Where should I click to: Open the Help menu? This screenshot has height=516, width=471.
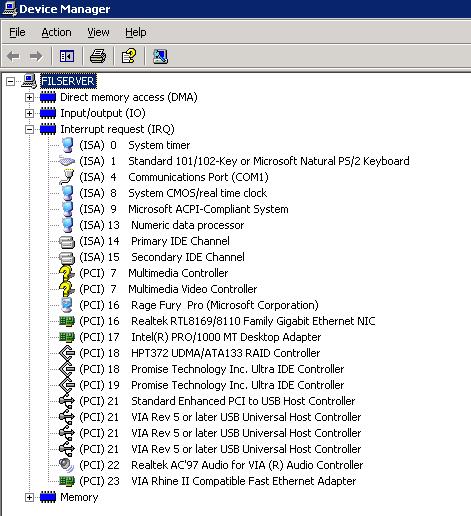pos(136,32)
